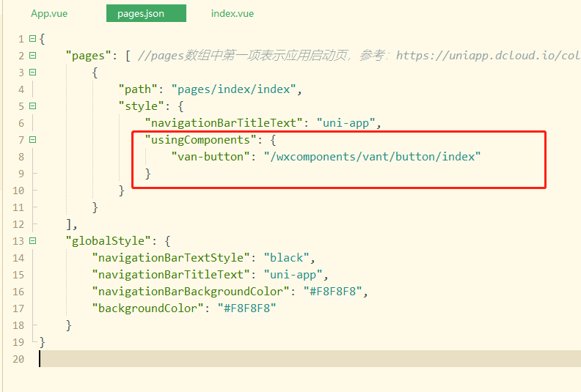Click the "navigationBarTitleText" key on line 6
The image size is (581, 392).
(224, 123)
